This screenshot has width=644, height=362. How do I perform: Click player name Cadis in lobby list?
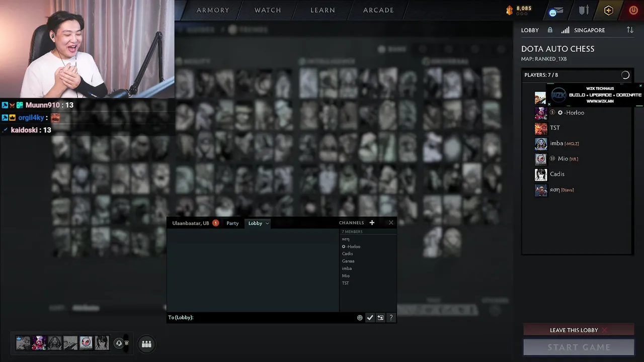tap(557, 174)
